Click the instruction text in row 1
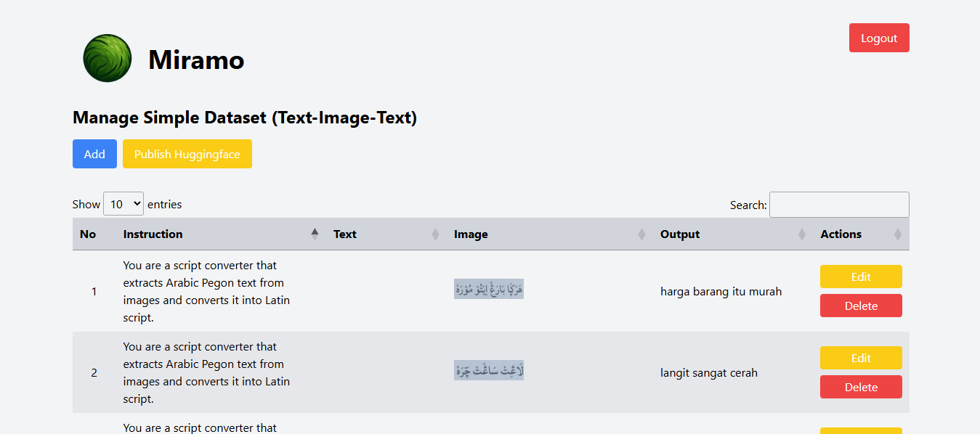Viewport: 980px width, 434px height. [x=207, y=292]
